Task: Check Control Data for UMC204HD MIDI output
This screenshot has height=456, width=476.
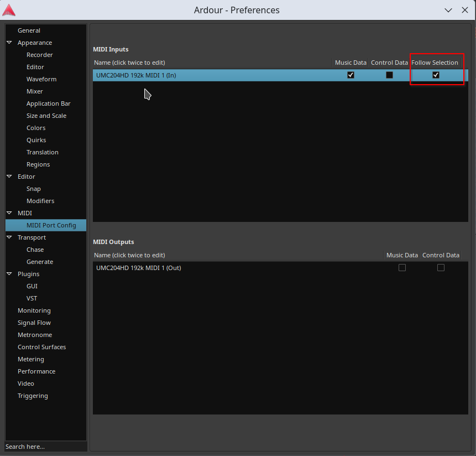Action: click(441, 268)
